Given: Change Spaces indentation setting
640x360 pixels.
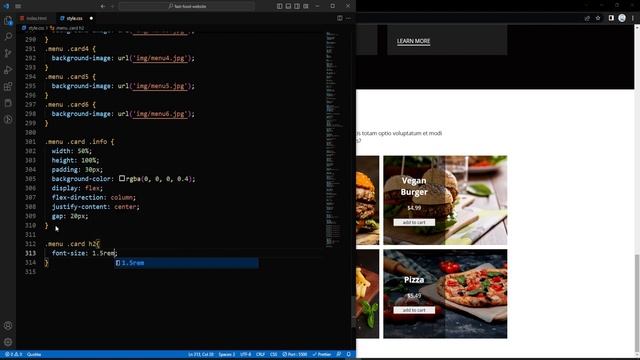Looking at the screenshot, I should [227, 354].
